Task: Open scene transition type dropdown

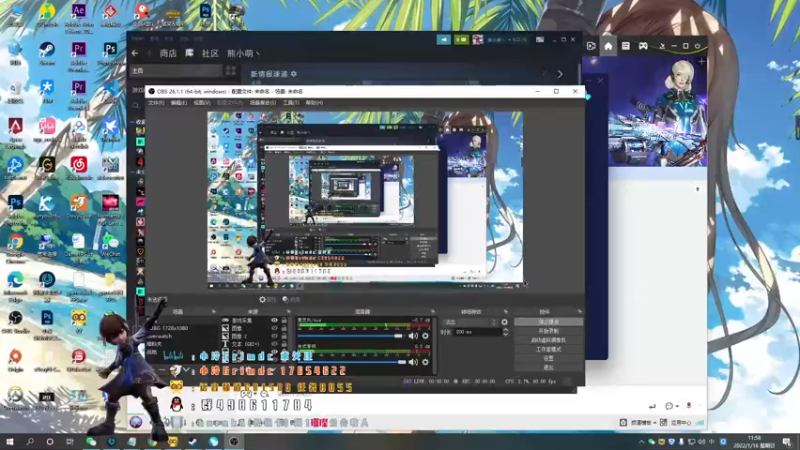Action: coord(469,322)
